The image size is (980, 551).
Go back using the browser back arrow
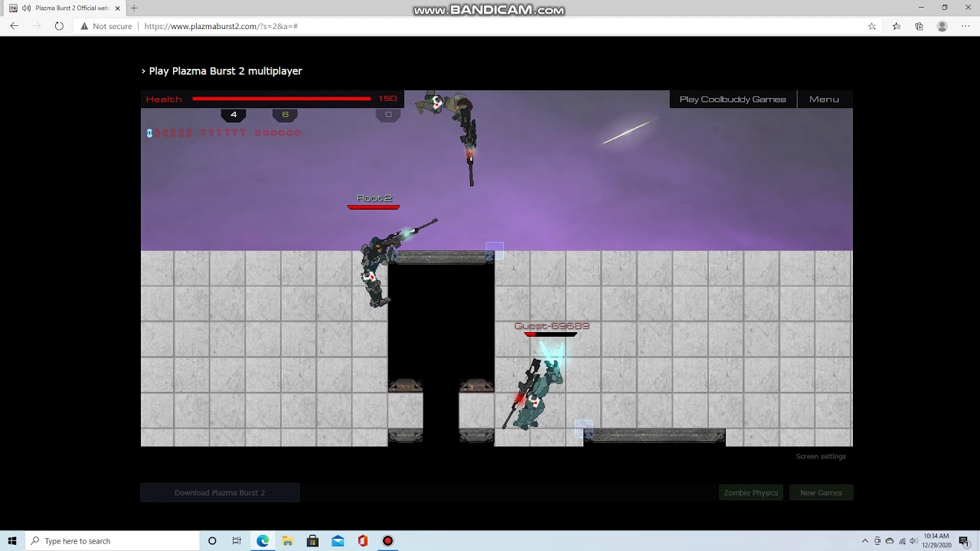pyautogui.click(x=14, y=26)
